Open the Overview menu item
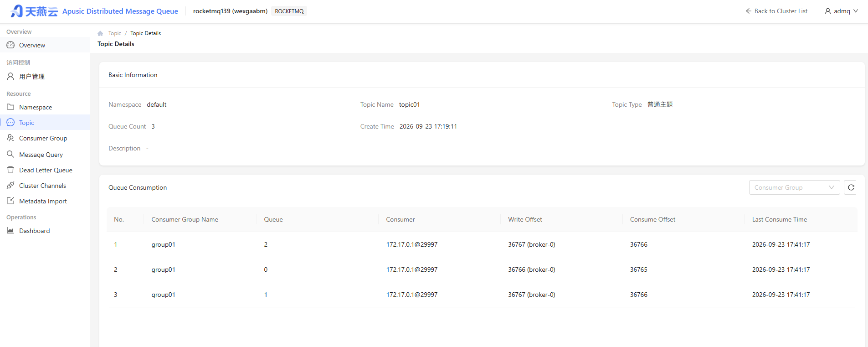This screenshot has height=347, width=868. [x=45, y=45]
